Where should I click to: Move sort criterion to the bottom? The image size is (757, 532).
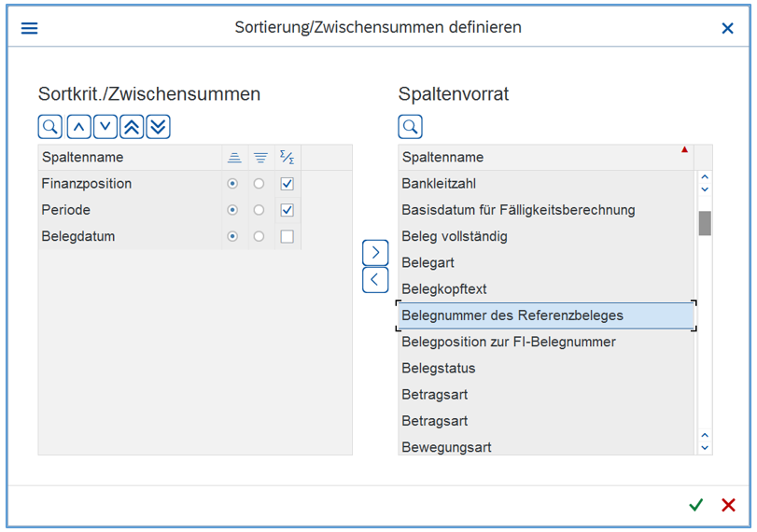tap(158, 126)
